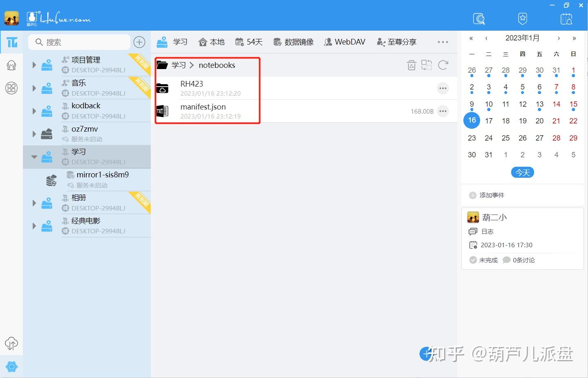Open the 数据镜像 (Data Mirror) tab
This screenshot has width=588, height=378.
[293, 41]
